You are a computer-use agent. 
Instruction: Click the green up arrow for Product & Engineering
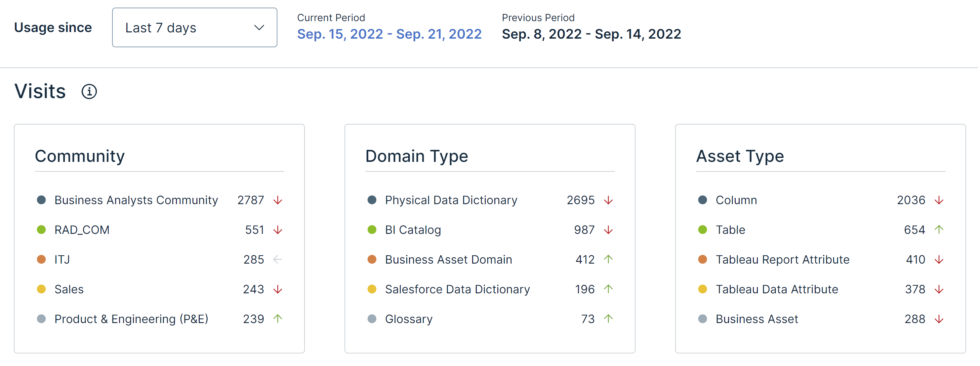(278, 318)
